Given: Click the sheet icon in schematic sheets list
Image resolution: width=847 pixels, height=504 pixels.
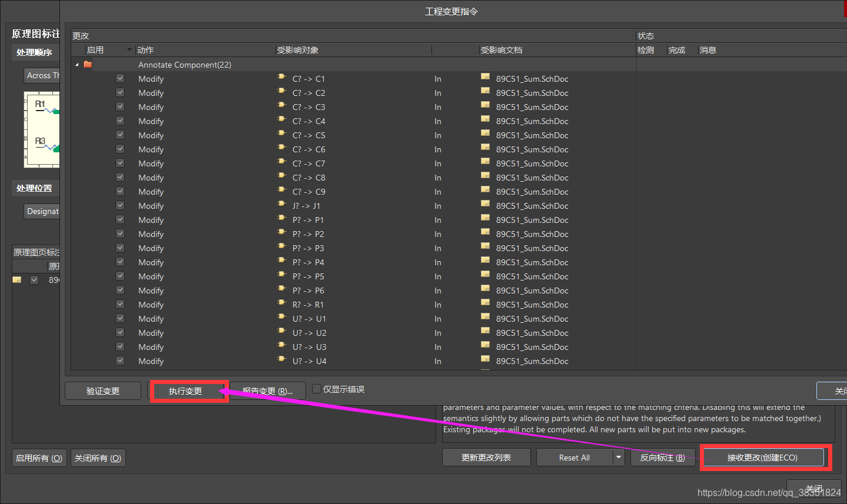Looking at the screenshot, I should pyautogui.click(x=17, y=280).
